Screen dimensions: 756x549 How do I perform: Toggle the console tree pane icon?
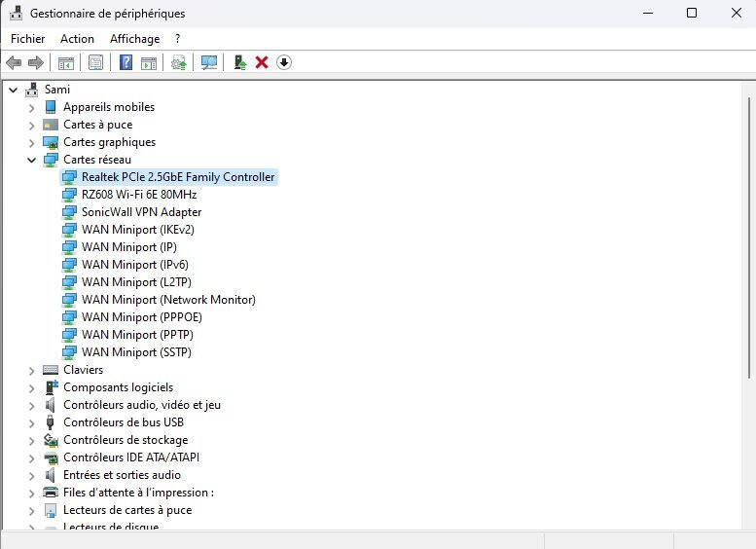(66, 62)
